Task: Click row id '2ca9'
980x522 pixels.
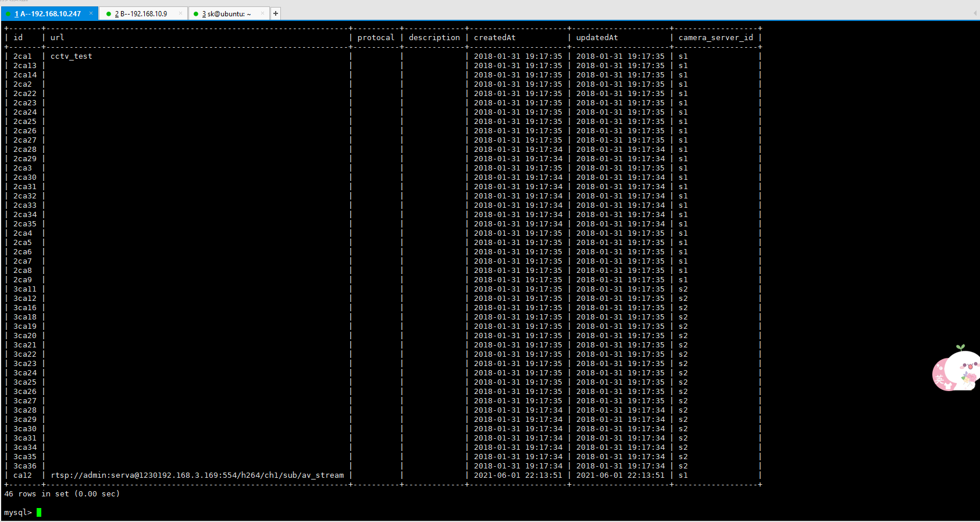Action: (23, 280)
